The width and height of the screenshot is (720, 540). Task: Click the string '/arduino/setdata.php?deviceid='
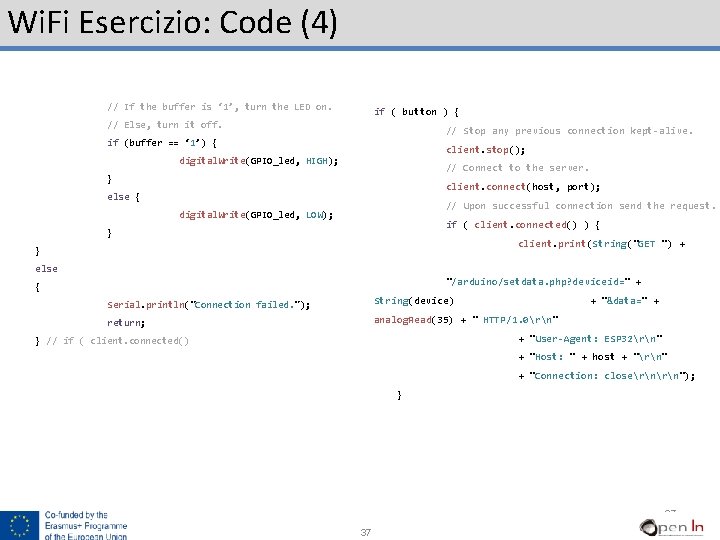click(538, 281)
